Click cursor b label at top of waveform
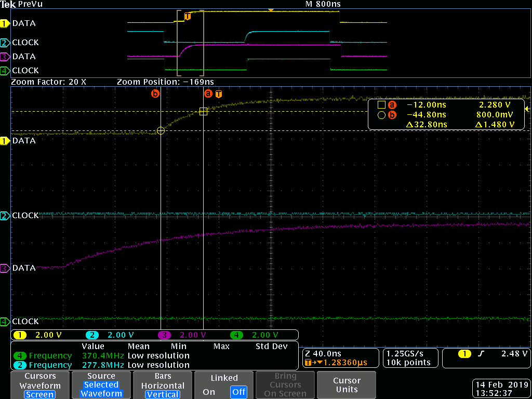532x399 pixels. 155,93
